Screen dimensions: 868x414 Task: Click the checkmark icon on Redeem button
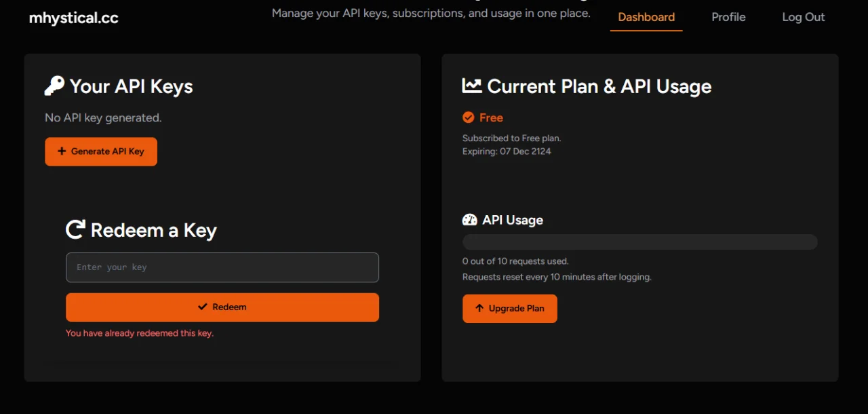tap(202, 307)
